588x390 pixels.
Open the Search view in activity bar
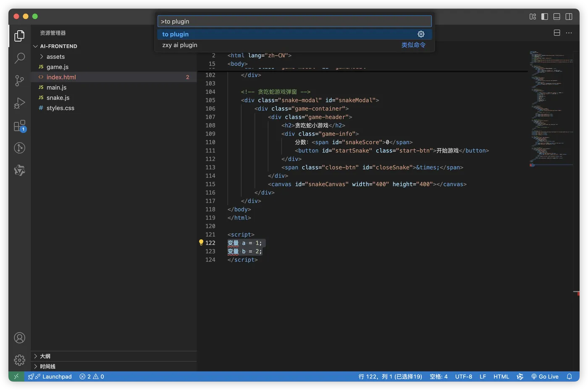click(x=19, y=58)
